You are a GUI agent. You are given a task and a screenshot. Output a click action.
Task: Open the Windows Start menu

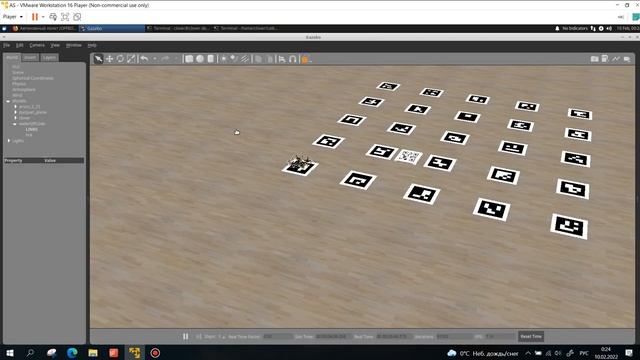(x=9, y=353)
